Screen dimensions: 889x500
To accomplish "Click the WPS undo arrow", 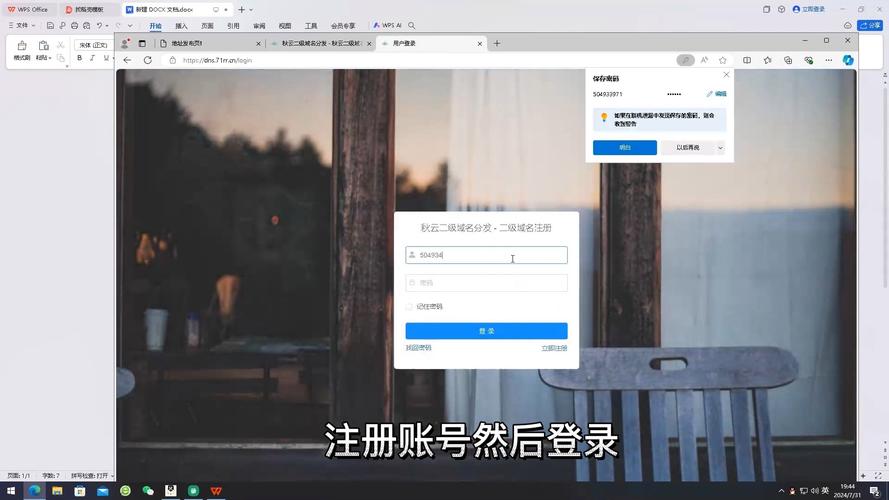I will (x=99, y=26).
